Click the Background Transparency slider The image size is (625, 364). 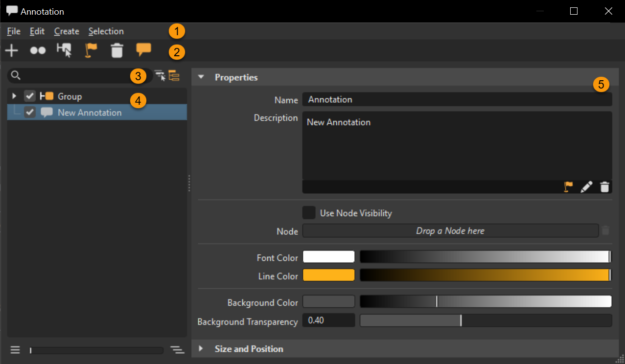coord(486,320)
